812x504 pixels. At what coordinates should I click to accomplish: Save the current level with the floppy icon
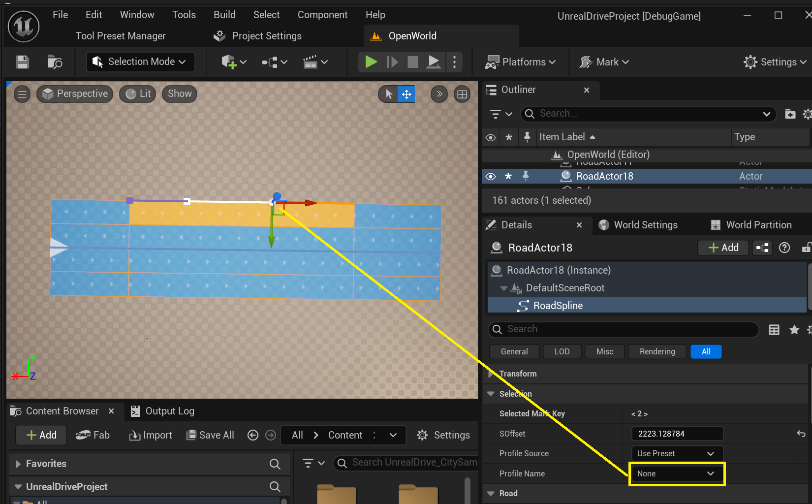23,62
